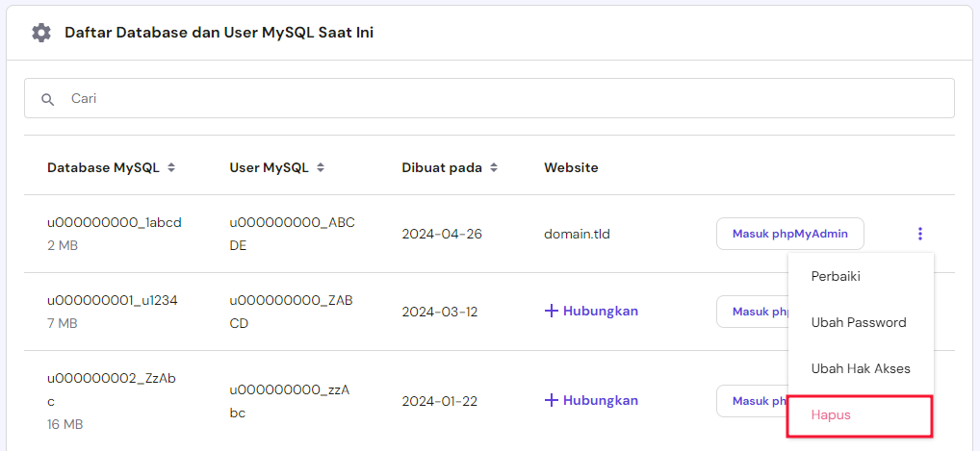Image resolution: width=980 pixels, height=451 pixels.
Task: Sort by Dibuat pada column arrows
Action: pos(494,167)
